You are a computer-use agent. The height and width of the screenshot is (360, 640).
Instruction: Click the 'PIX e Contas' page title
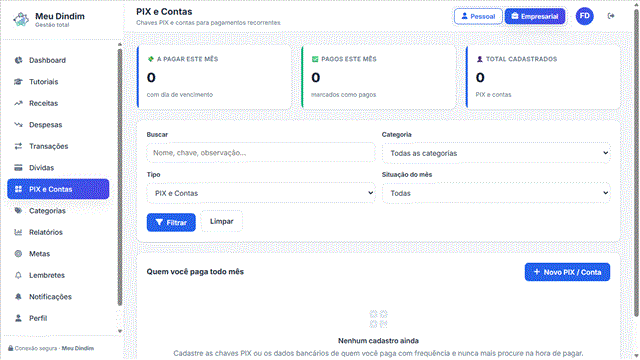coord(164,12)
